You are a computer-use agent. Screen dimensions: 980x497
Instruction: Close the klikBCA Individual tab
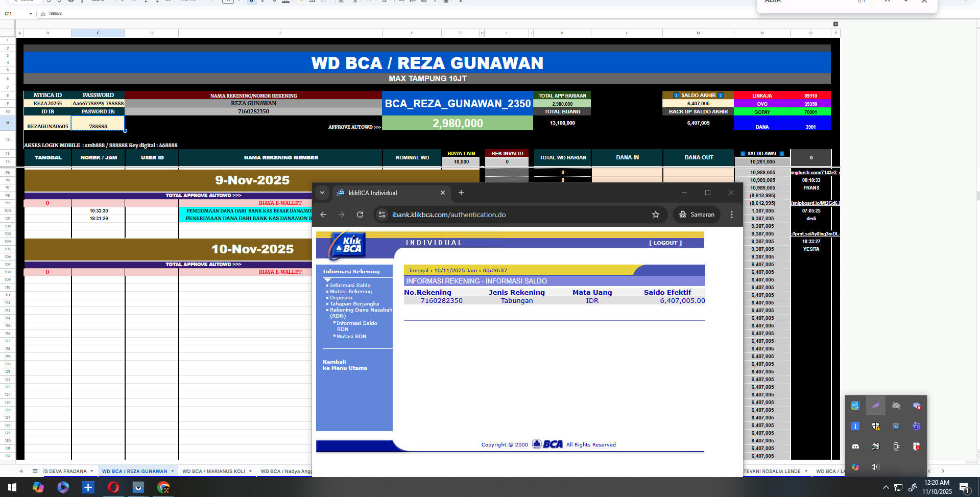point(443,193)
